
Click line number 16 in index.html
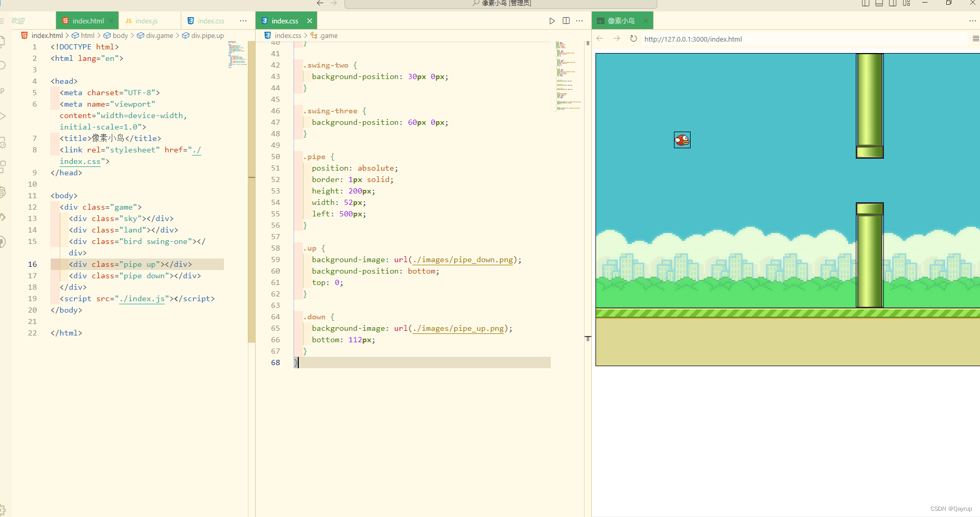coord(32,264)
